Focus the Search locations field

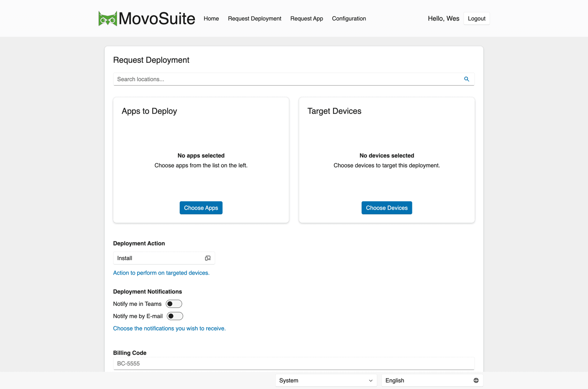click(294, 79)
